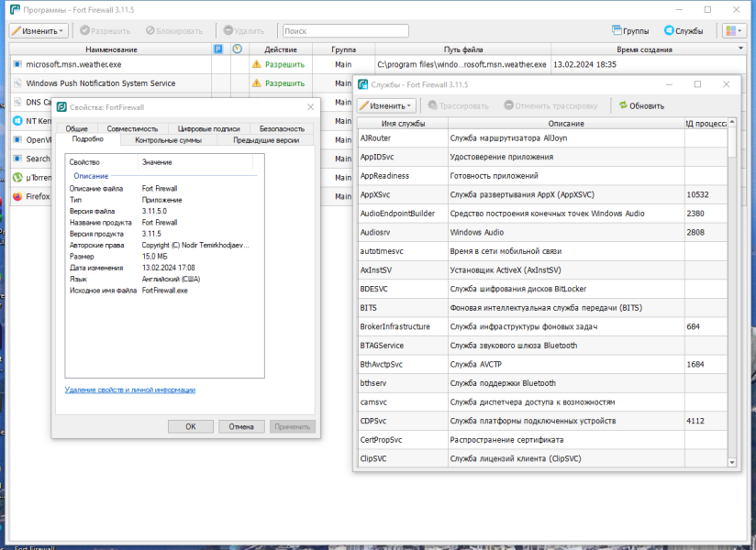Sort programs by the Действие column

281,49
